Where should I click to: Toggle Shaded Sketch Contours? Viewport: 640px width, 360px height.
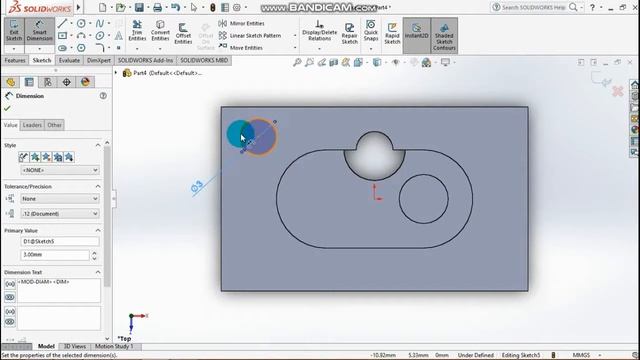point(444,36)
